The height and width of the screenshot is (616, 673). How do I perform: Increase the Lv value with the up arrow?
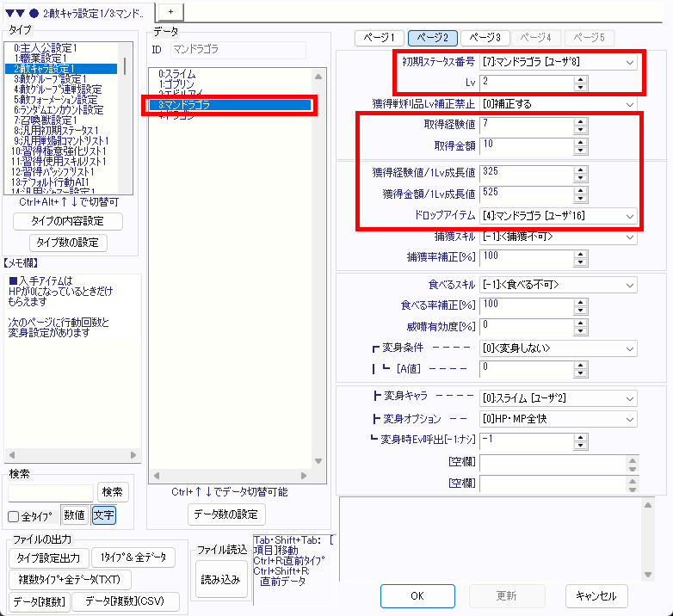(x=580, y=79)
